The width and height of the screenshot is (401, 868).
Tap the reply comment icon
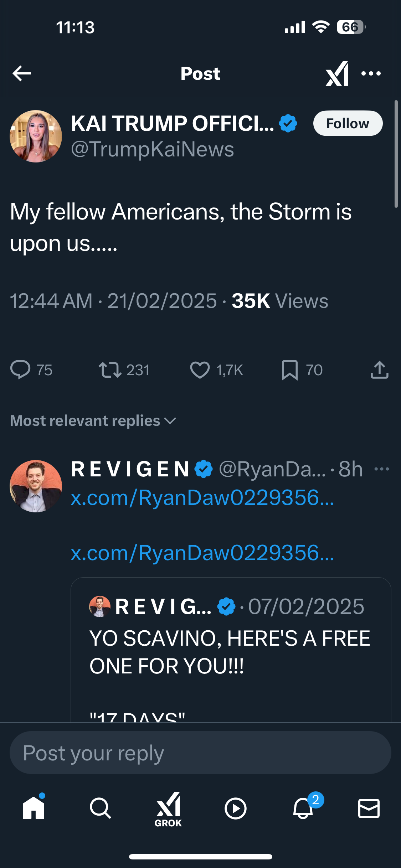(20, 370)
